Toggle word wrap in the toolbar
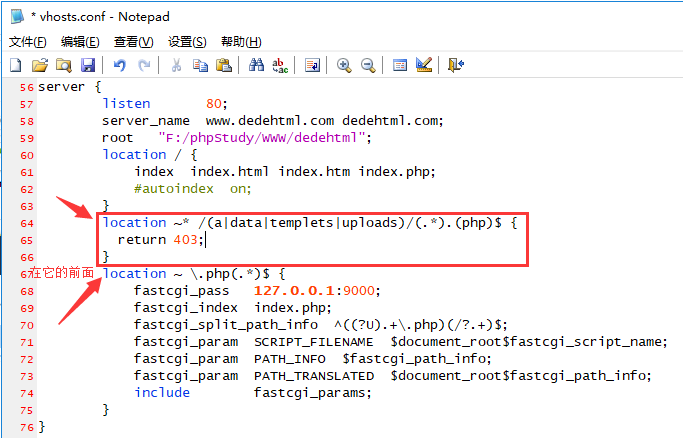This screenshot has width=683, height=438. 312,65
